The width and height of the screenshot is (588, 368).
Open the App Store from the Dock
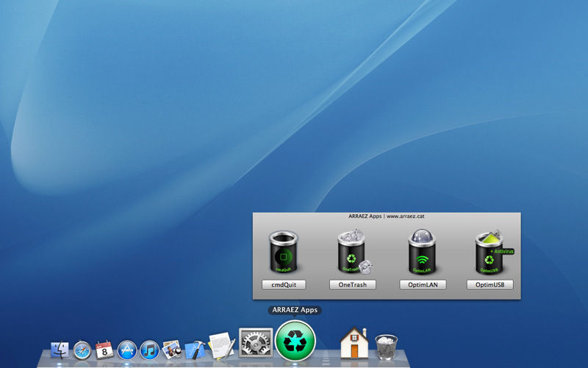pos(126,350)
